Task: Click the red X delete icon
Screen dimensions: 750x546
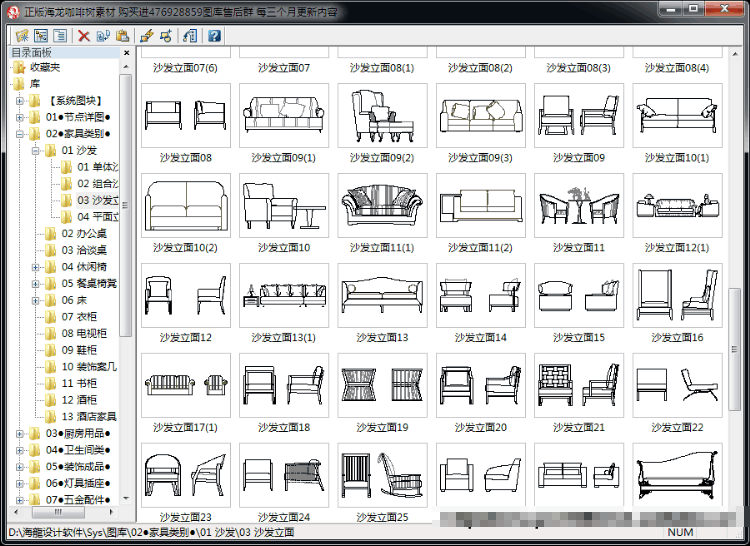Action: pyautogui.click(x=84, y=36)
